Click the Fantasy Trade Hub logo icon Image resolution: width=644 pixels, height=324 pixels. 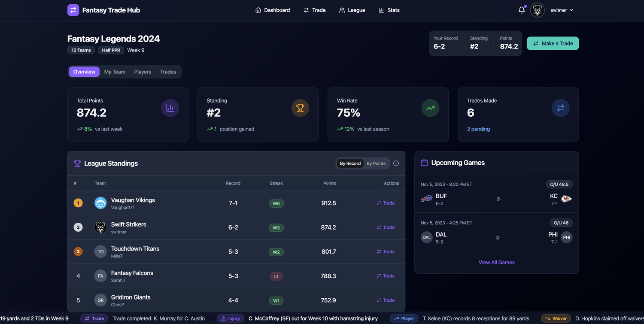73,10
